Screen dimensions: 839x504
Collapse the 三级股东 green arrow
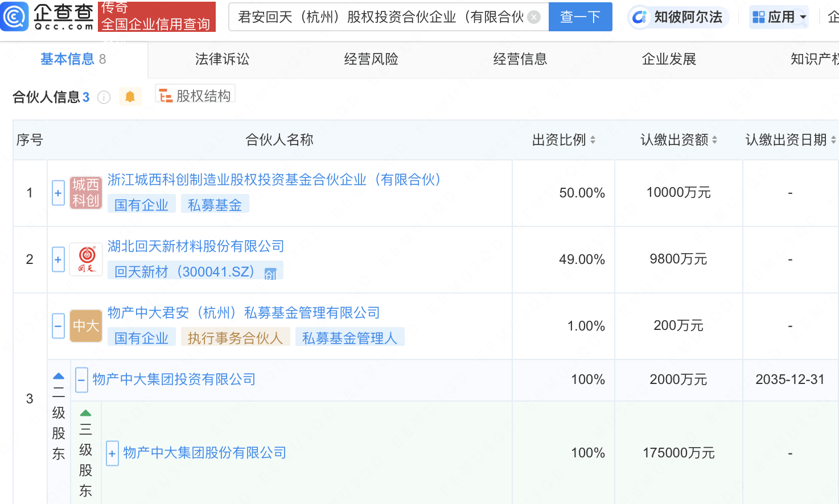coord(85,413)
